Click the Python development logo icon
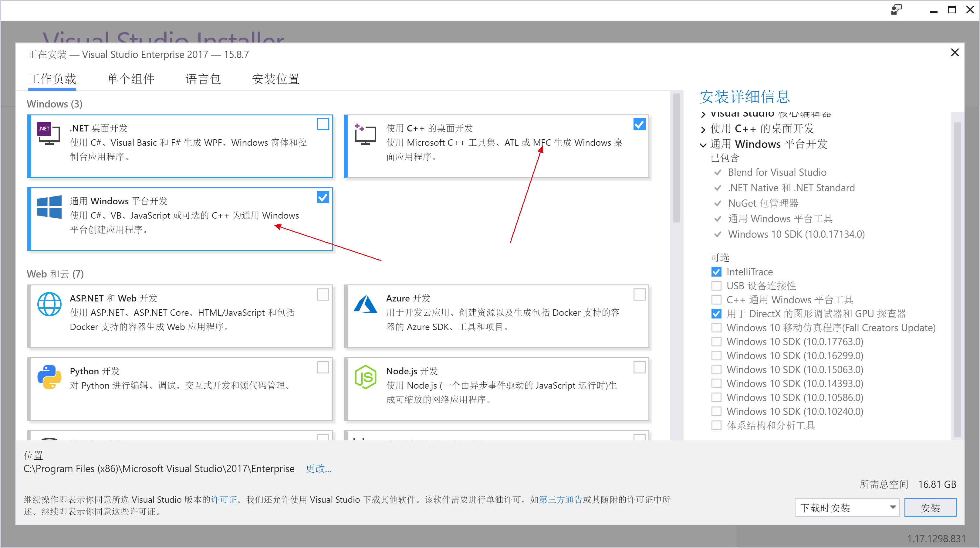The width and height of the screenshot is (980, 548). tap(49, 377)
